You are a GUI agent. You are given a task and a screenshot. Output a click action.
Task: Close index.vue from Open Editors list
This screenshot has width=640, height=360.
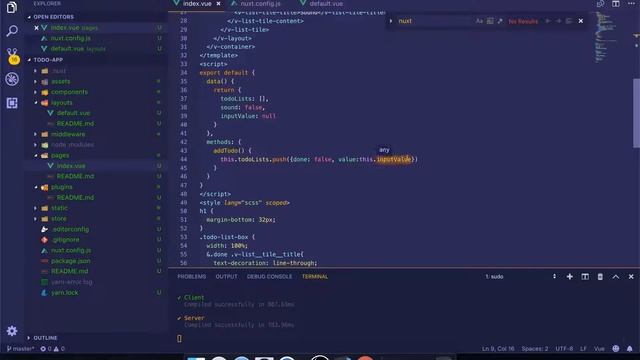tap(36, 28)
